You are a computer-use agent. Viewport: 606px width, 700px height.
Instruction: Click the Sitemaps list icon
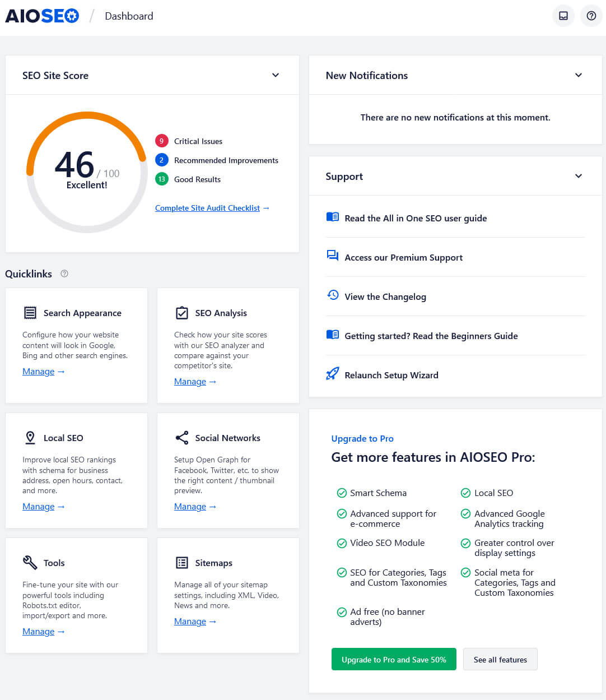(181, 563)
